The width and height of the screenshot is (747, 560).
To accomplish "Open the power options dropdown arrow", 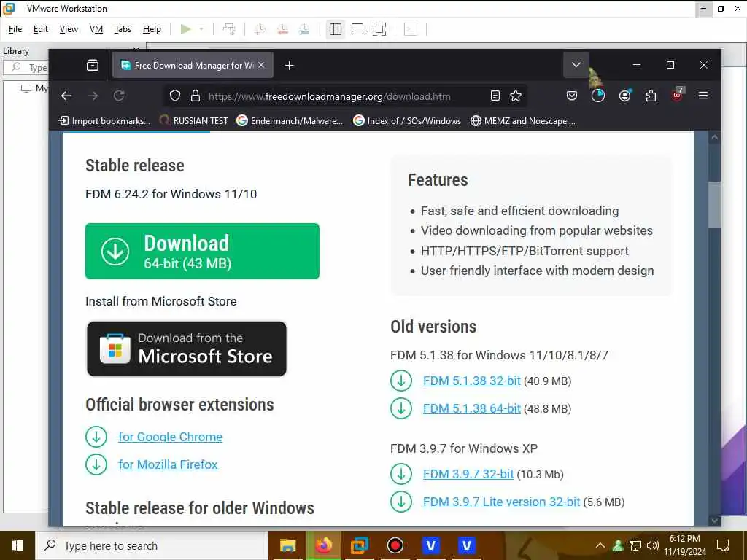I will point(201,29).
